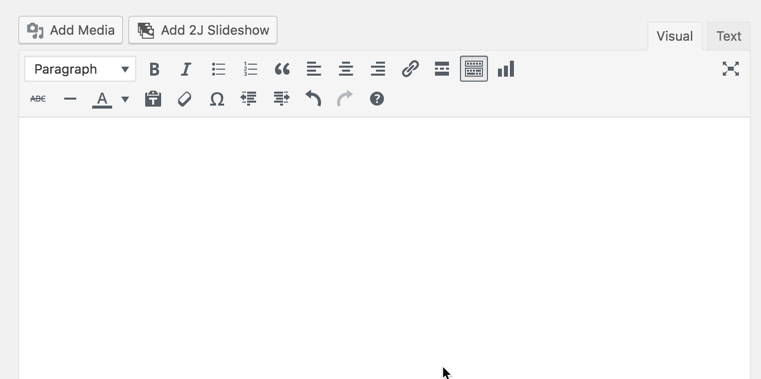Insert or edit a link
The height and width of the screenshot is (379, 761).
coord(410,69)
